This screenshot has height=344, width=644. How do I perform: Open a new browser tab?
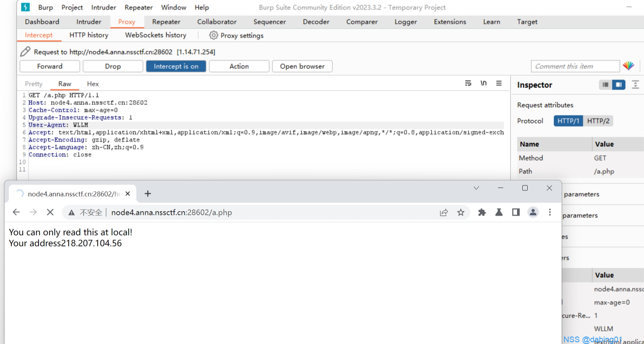tap(148, 194)
